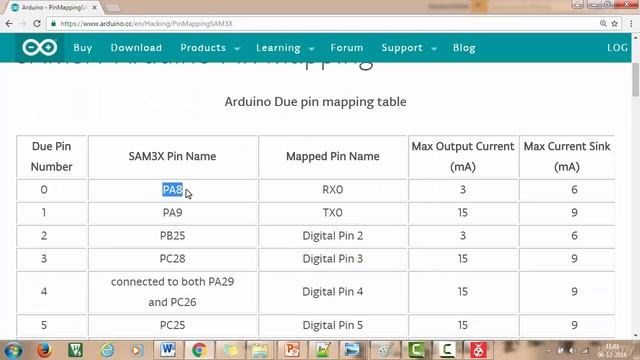The height and width of the screenshot is (360, 640).
Task: Click the Max Current Sink (mA) header
Action: 567,156
